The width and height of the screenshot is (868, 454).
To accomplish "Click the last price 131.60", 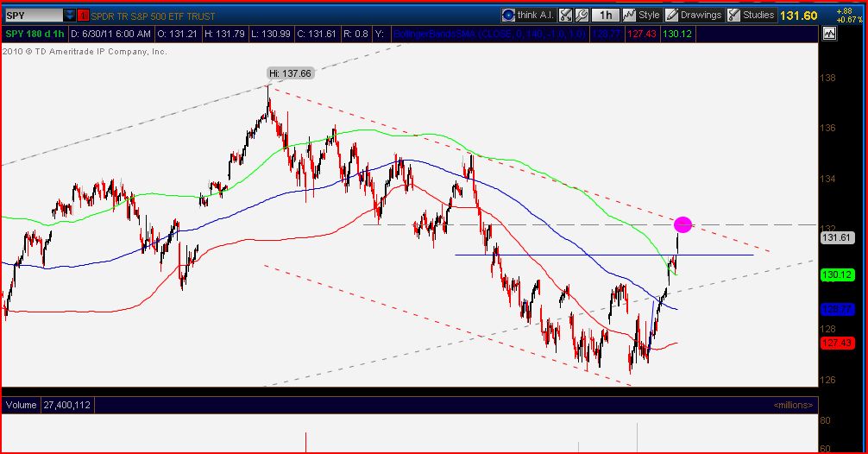I will click(798, 16).
